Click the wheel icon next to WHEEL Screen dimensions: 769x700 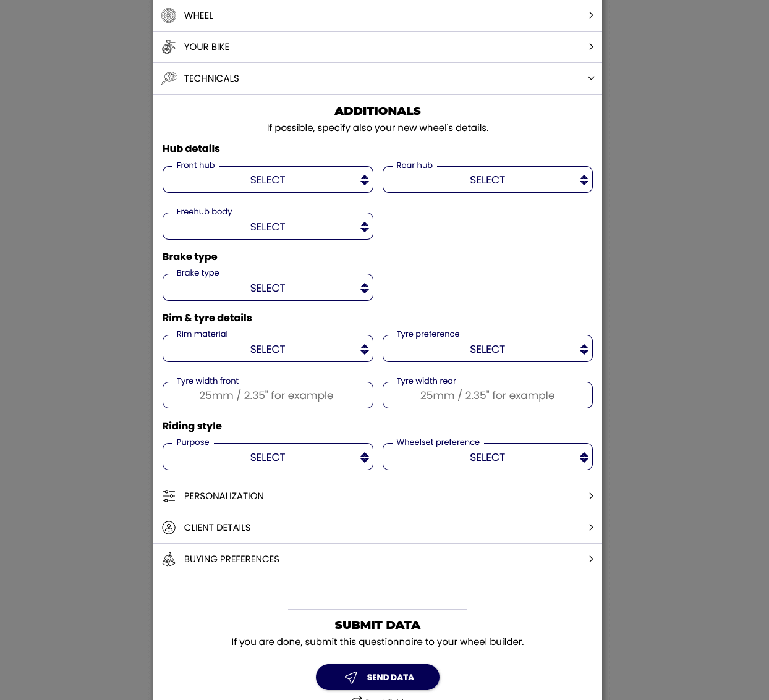click(169, 15)
